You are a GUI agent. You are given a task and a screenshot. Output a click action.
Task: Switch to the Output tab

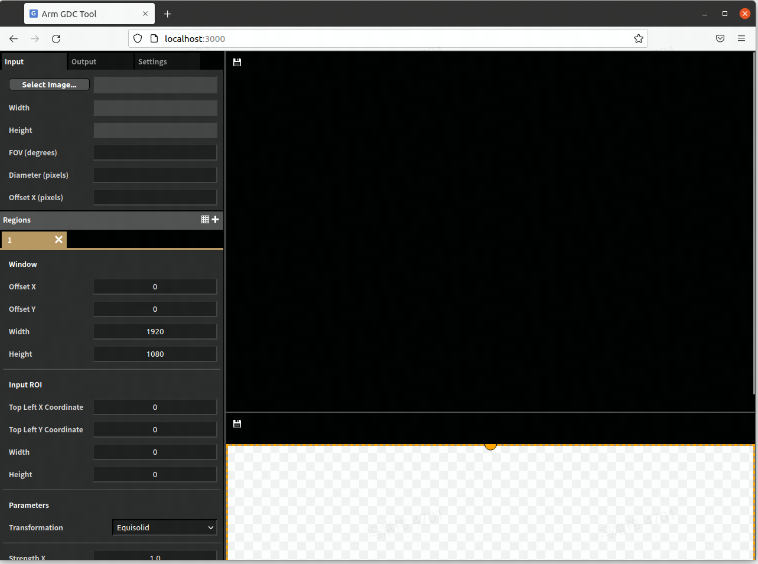(84, 62)
